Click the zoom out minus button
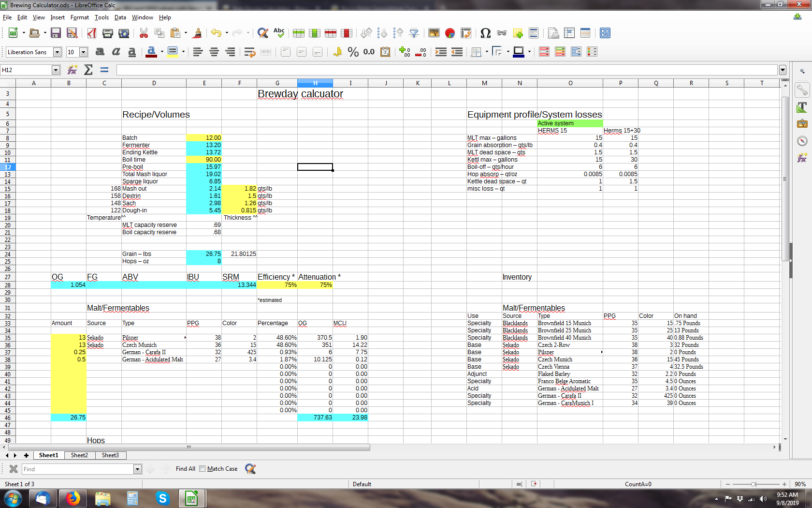Viewport: 812px width, 508px height. (728, 484)
